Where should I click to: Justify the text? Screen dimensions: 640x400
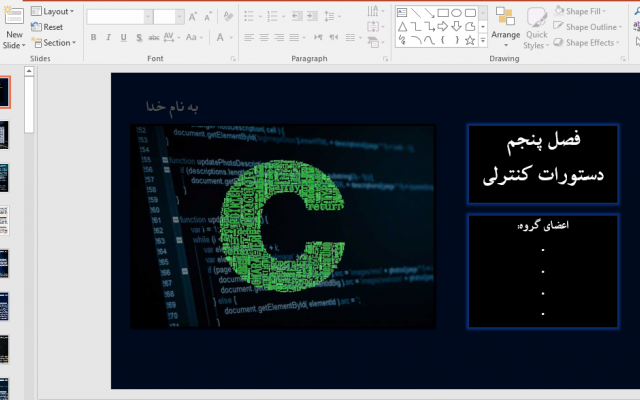tap(294, 38)
